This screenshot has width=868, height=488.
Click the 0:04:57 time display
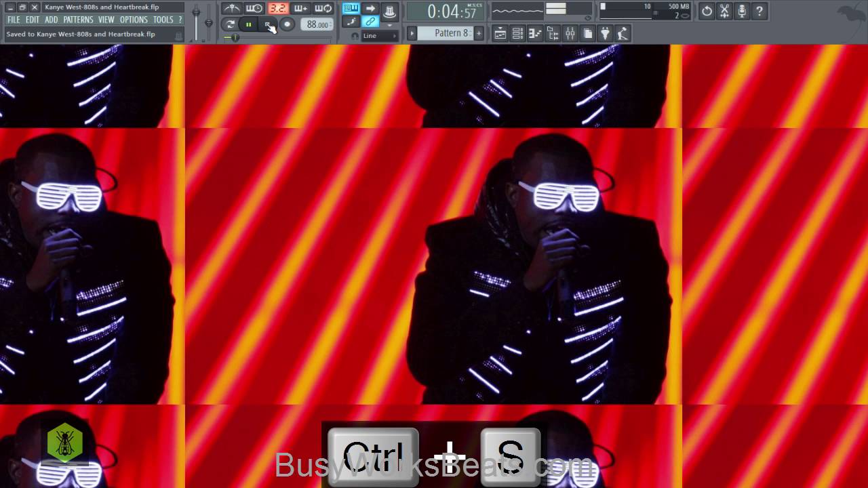click(x=446, y=12)
